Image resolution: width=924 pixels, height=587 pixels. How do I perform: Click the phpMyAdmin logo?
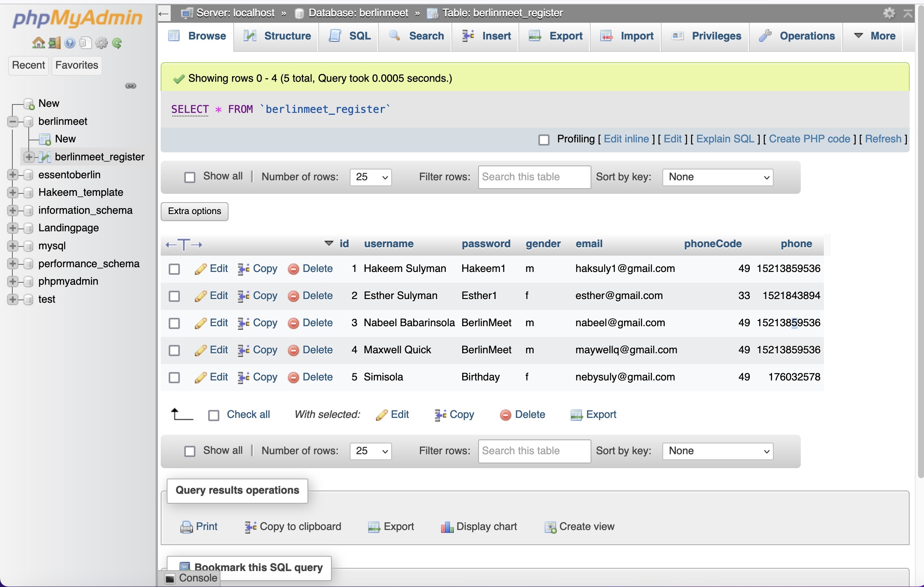click(78, 18)
